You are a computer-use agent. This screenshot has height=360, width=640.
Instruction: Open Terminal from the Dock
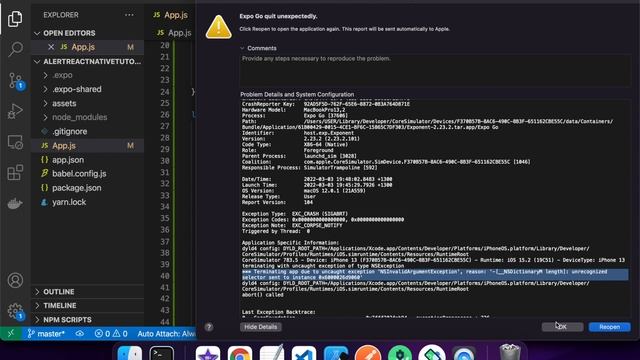coord(161,353)
